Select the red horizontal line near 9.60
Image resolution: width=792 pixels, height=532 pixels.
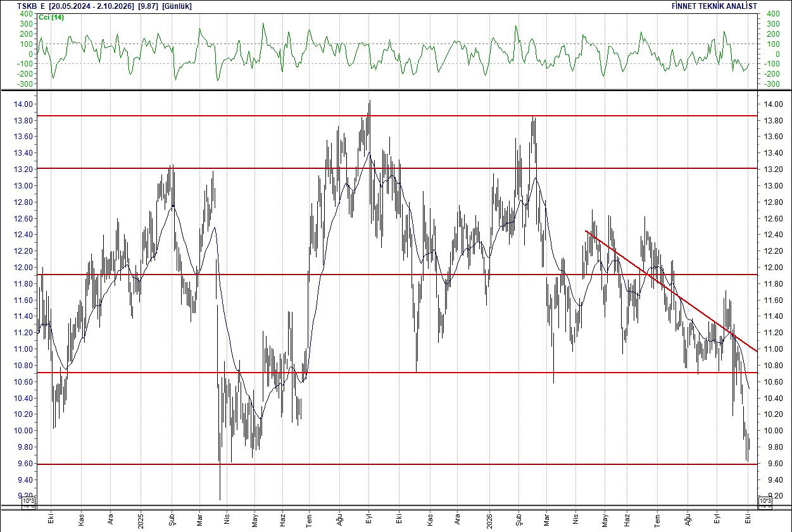[x=398, y=464]
